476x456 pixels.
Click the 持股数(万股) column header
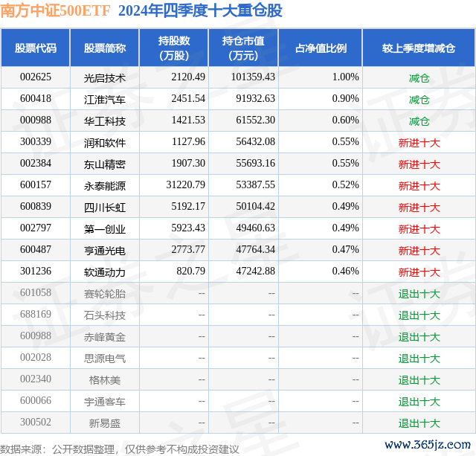[174, 48]
